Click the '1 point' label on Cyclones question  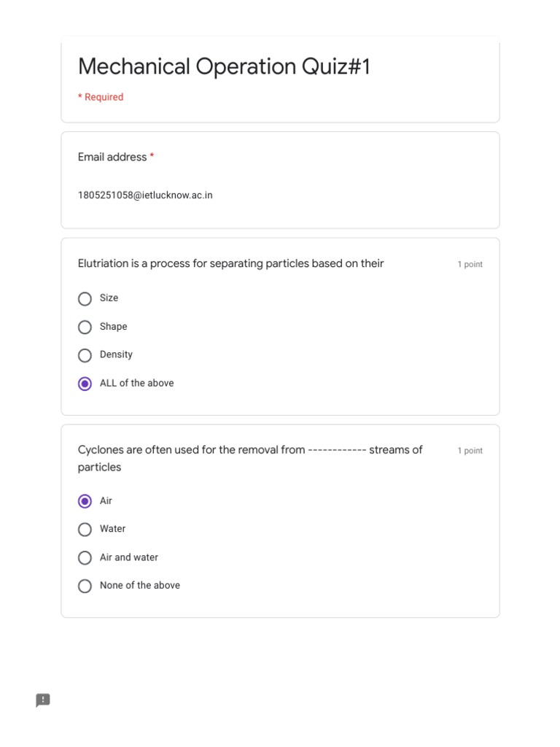tap(470, 451)
